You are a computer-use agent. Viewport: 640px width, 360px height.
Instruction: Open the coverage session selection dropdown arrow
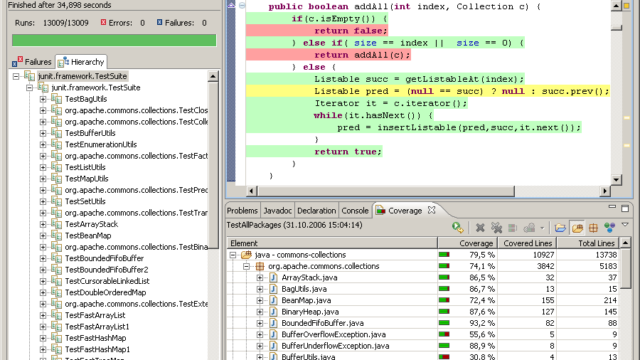(x=542, y=228)
